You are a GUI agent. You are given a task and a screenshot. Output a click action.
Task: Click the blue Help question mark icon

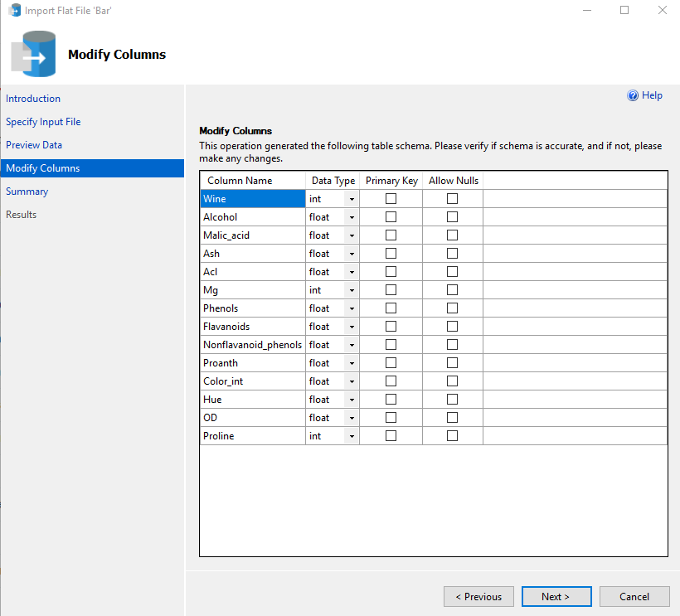[x=633, y=95]
